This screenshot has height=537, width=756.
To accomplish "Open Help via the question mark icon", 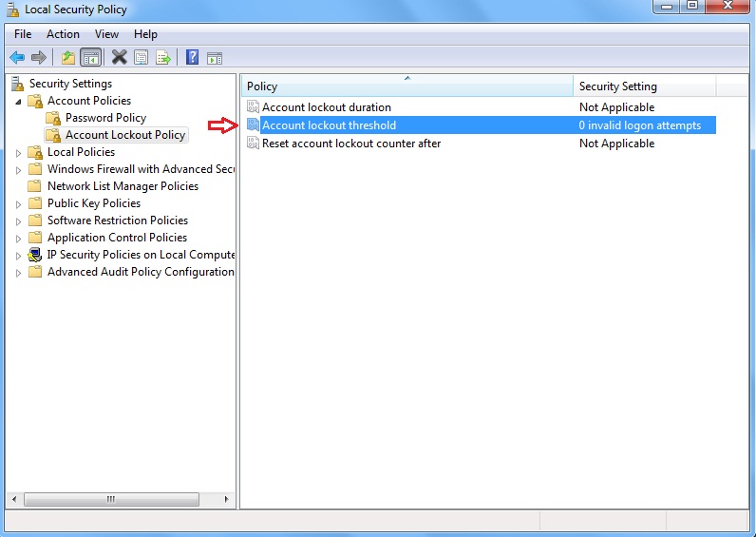I will 192,57.
